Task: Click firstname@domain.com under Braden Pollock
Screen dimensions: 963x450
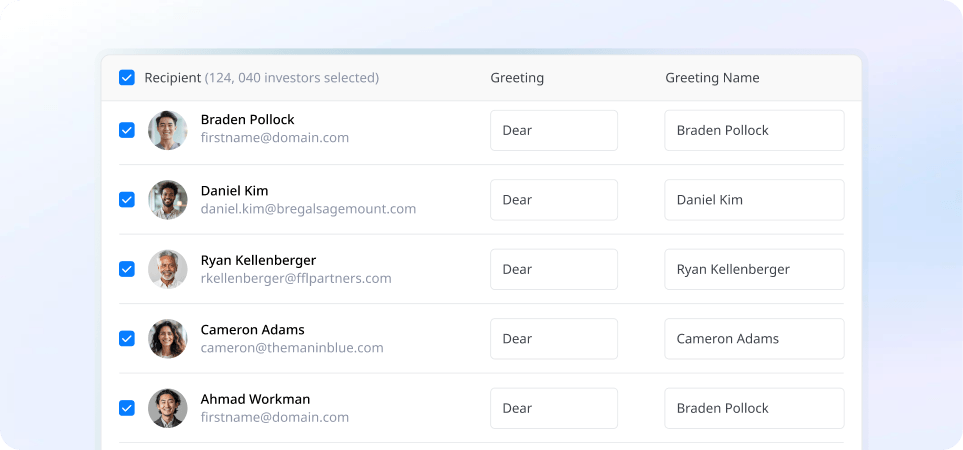Action: tap(275, 138)
